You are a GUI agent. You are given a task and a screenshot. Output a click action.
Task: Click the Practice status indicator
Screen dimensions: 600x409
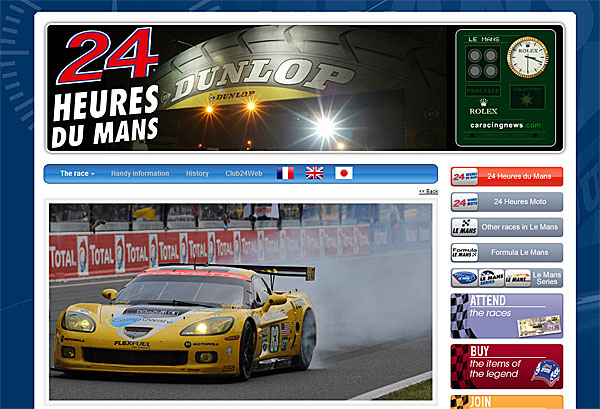483,91
